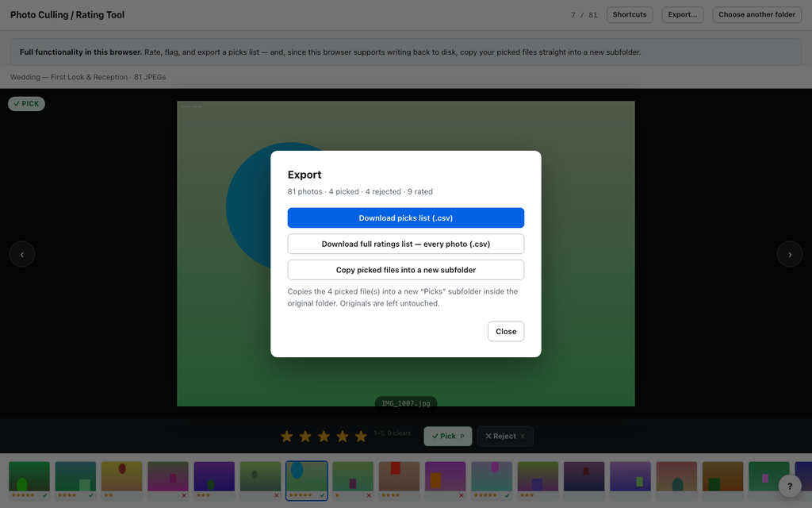Image resolution: width=812 pixels, height=508 pixels.
Task: Download picks list (.csv)
Action: pos(406,218)
